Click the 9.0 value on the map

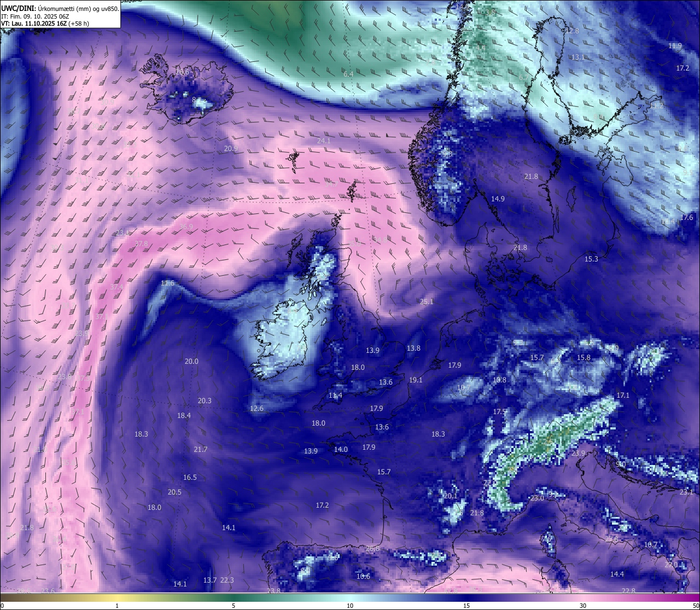pos(621,464)
